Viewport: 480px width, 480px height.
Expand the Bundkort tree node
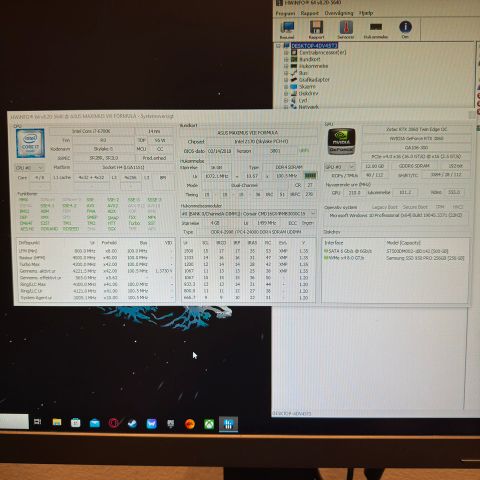tap(286, 59)
